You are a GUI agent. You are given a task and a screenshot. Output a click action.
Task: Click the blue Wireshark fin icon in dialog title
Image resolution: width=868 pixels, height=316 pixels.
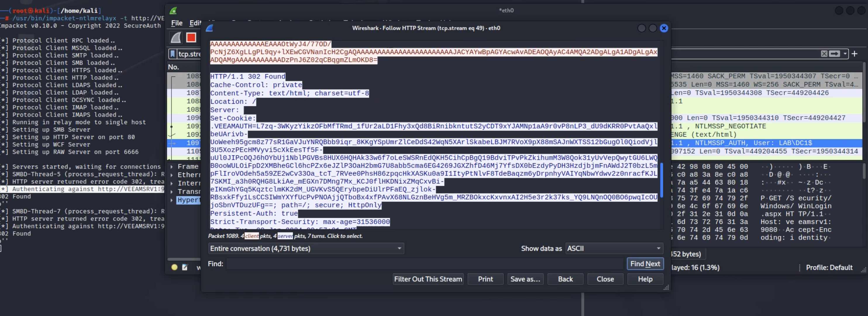[209, 28]
